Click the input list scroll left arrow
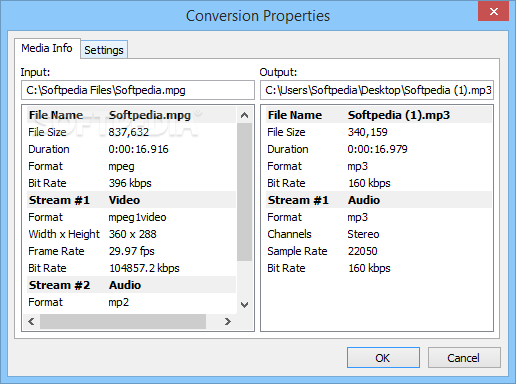Image resolution: width=516 pixels, height=384 pixels. [x=31, y=321]
